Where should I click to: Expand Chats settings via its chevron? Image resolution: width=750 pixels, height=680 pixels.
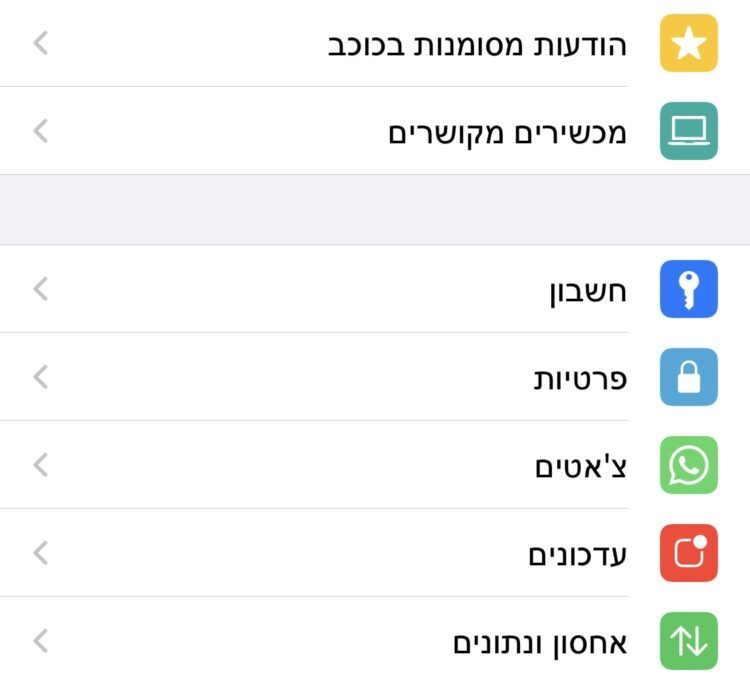click(x=41, y=465)
